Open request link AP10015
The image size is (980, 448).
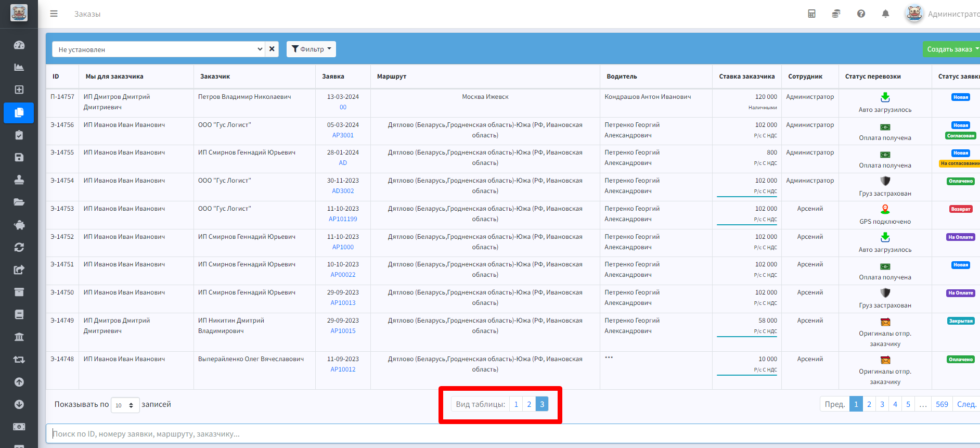pos(343,331)
